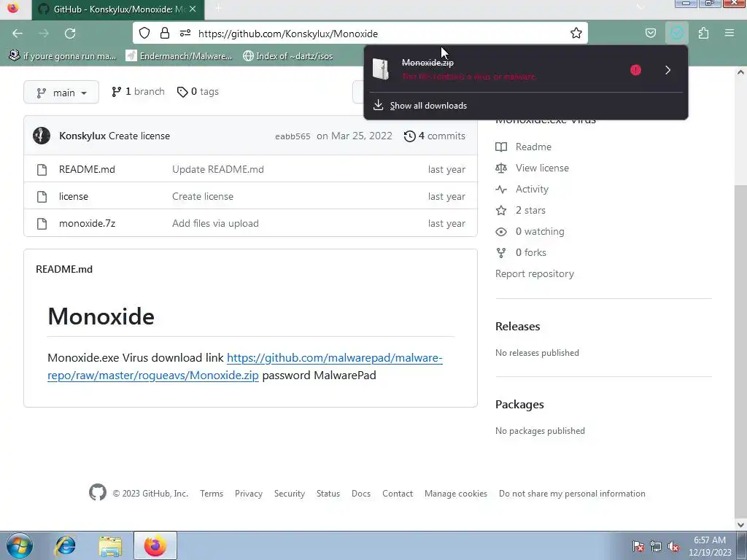Click the Monoxide.zip file icon in downloads
This screenshot has width=747, height=560.
381,69
